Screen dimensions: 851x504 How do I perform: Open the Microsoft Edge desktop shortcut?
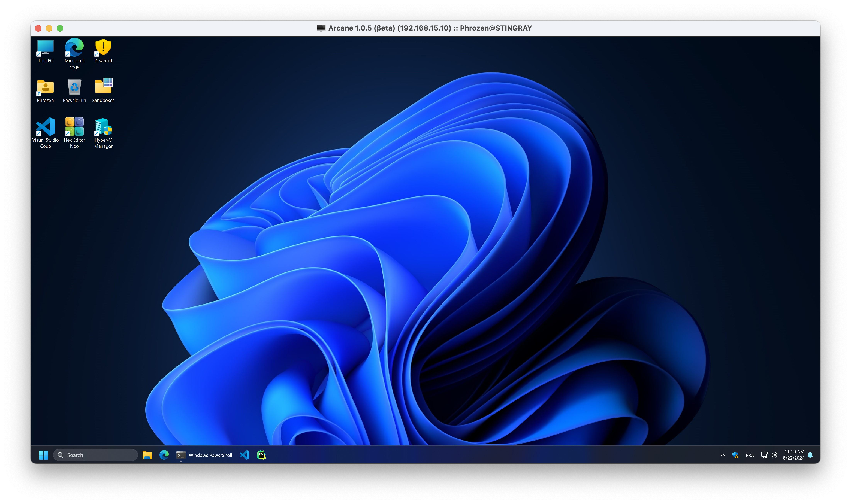coord(74,48)
